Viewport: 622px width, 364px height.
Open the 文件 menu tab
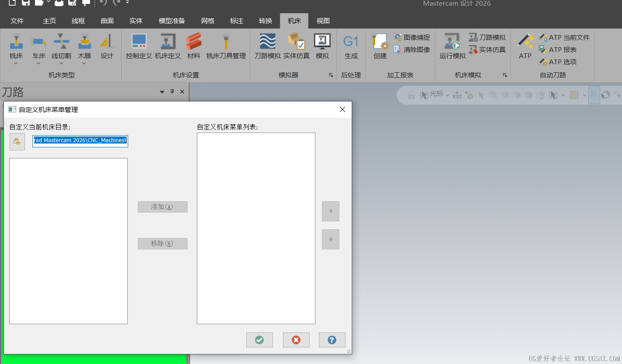(x=17, y=21)
